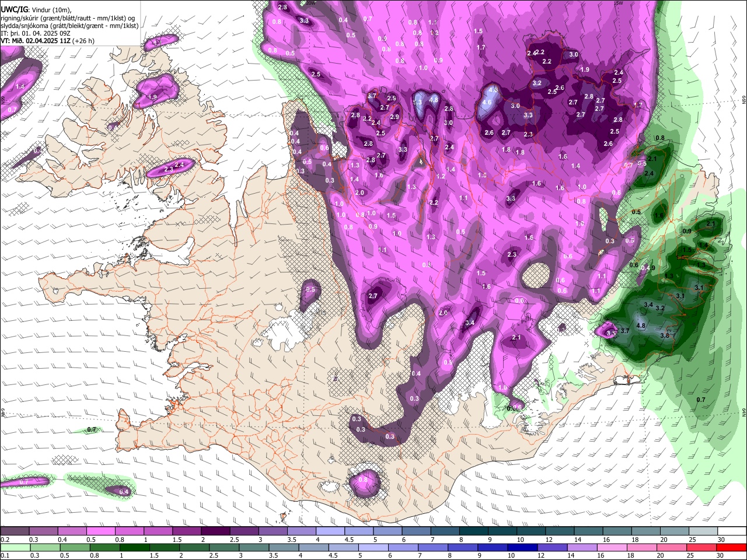The width and height of the screenshot is (747, 560).
Task: Click the 'slydda/snjókoma' legend description line
Action: [x=69, y=26]
